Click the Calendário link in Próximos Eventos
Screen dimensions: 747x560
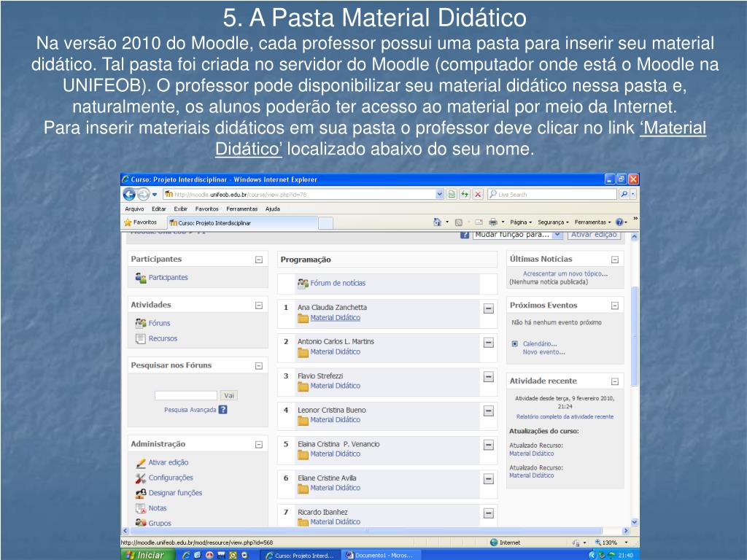(539, 344)
